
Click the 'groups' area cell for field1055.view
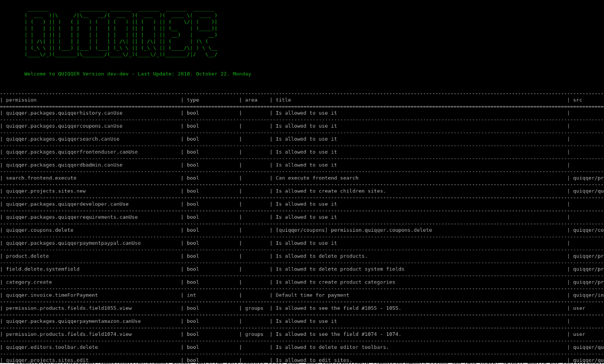[x=254, y=308]
